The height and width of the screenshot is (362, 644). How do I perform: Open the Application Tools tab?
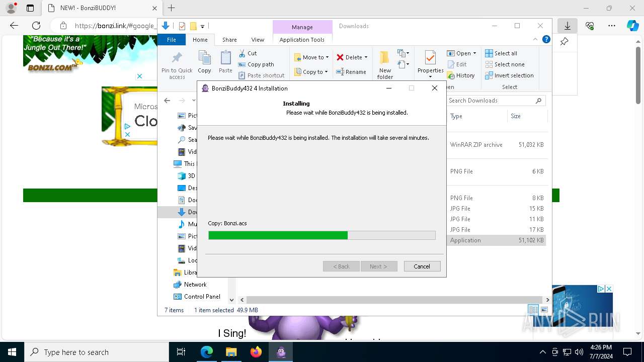coord(302,40)
